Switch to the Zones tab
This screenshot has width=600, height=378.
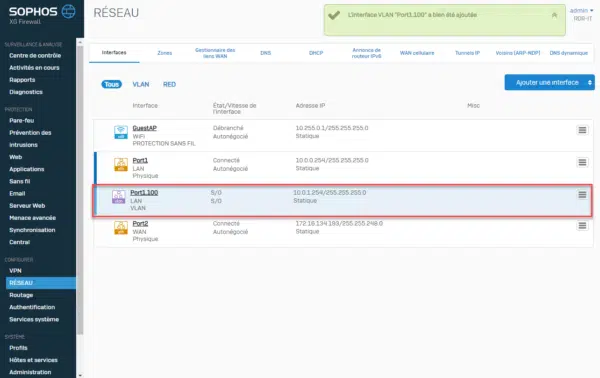tap(165, 53)
